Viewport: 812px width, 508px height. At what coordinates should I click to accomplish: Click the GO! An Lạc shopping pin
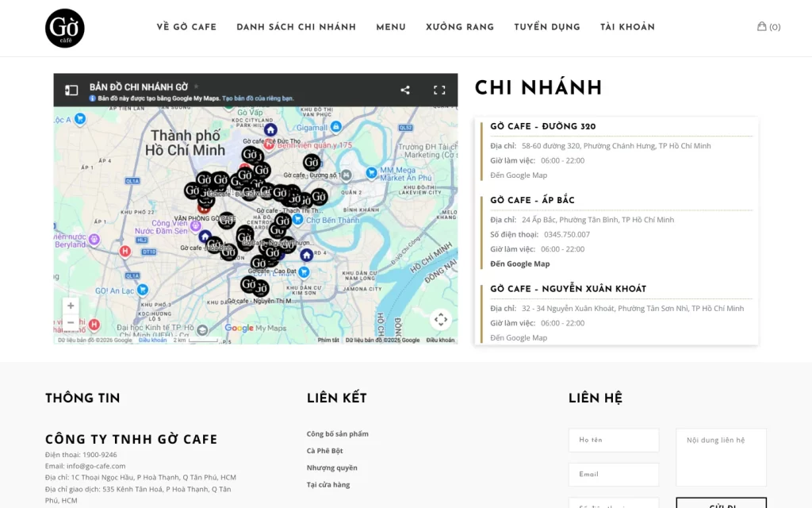pos(143,289)
